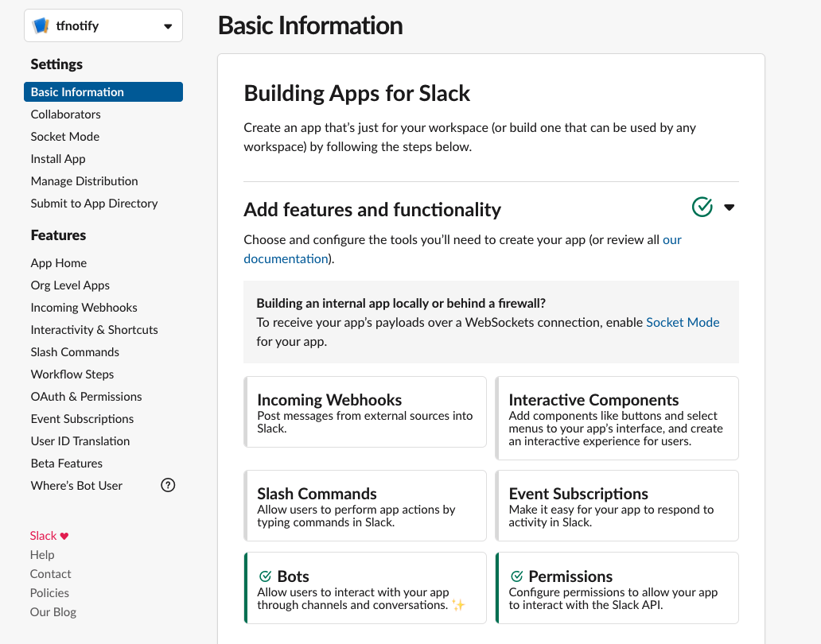Open the Interactive Components feature card
Screen dimensions: 821x644
click(x=617, y=418)
